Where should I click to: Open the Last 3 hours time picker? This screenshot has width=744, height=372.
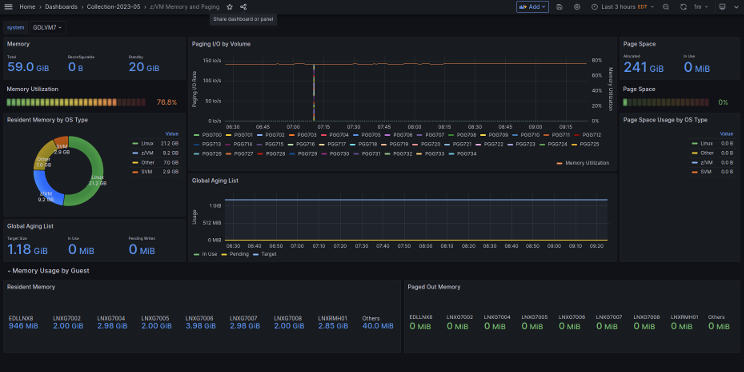pyautogui.click(x=623, y=7)
